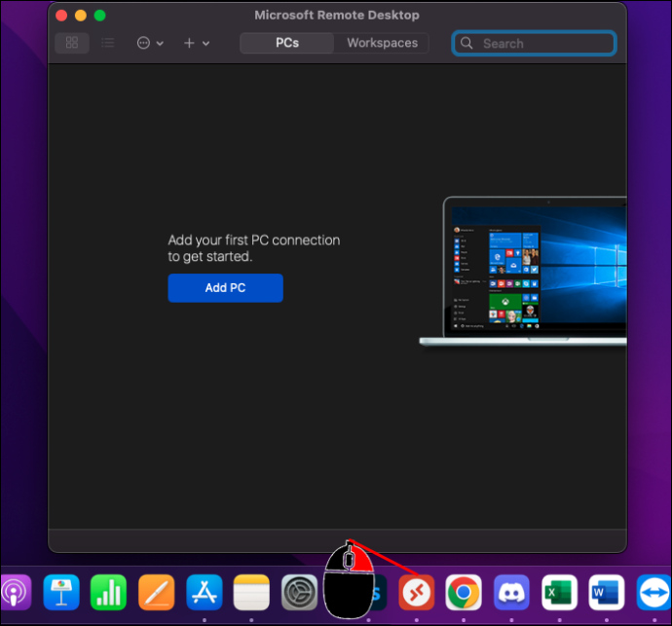Launch Numbers from the Dock
The height and width of the screenshot is (626, 672).
pyautogui.click(x=108, y=593)
